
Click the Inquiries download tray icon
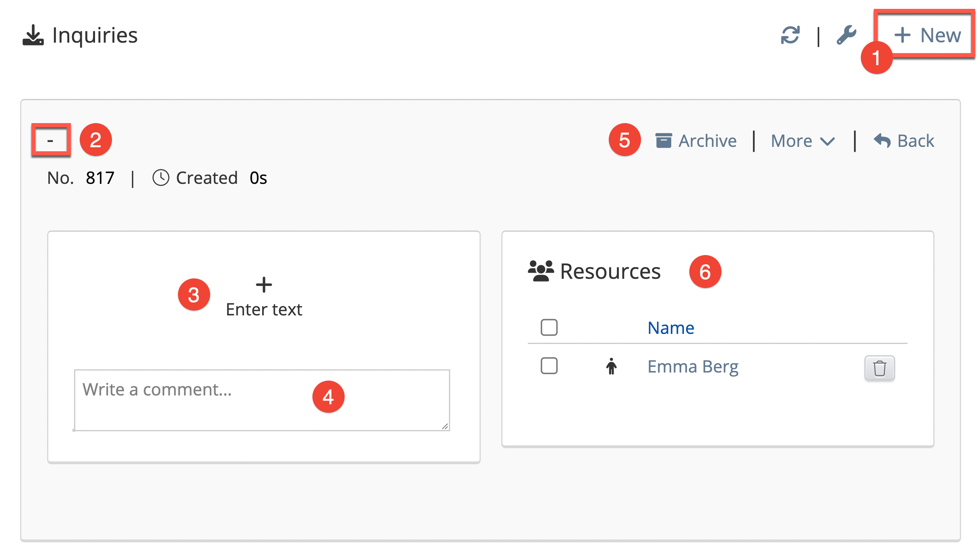[33, 35]
